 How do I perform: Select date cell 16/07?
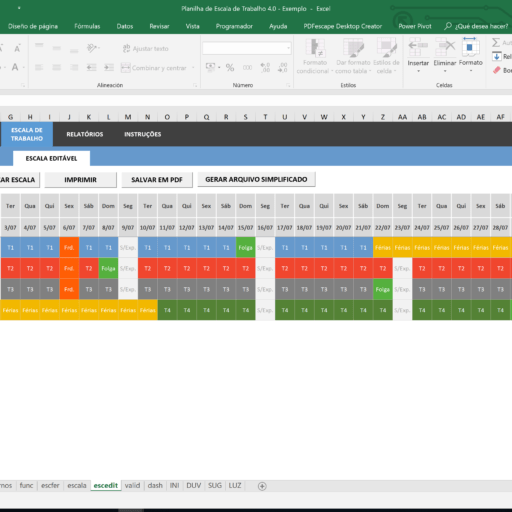click(265, 228)
